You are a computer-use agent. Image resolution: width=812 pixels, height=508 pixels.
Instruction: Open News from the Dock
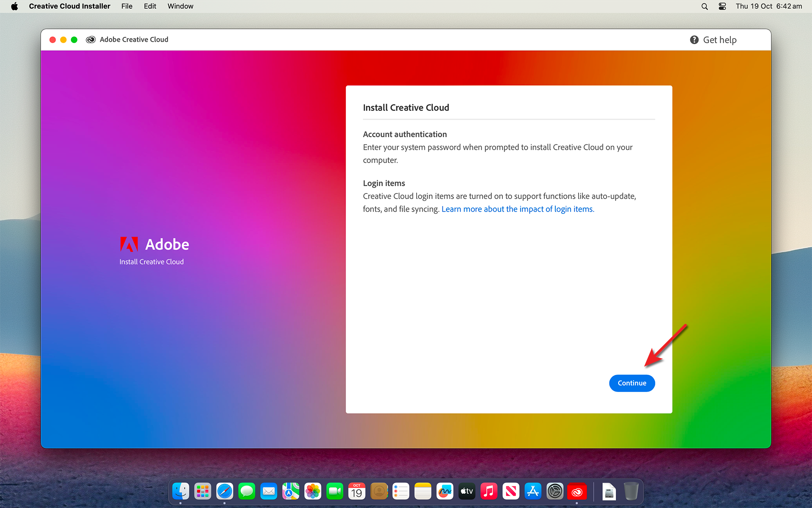pyautogui.click(x=510, y=491)
